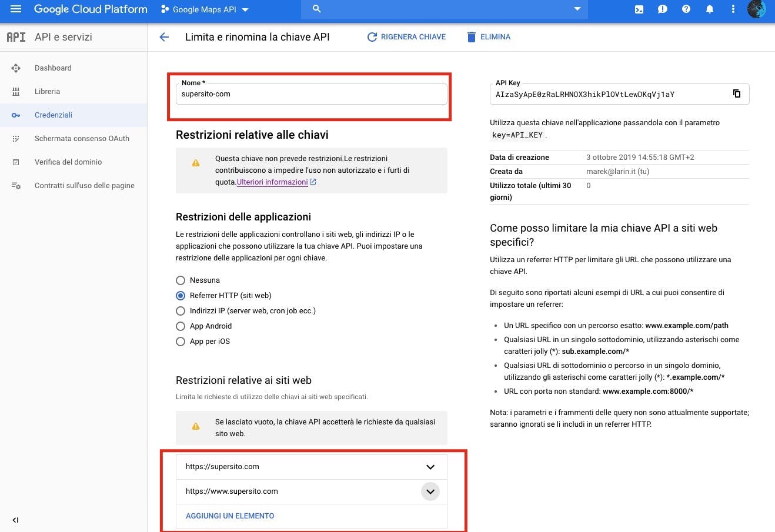Open the Invia feedback icon
Screen dimensions: 775x532
coord(662,9)
